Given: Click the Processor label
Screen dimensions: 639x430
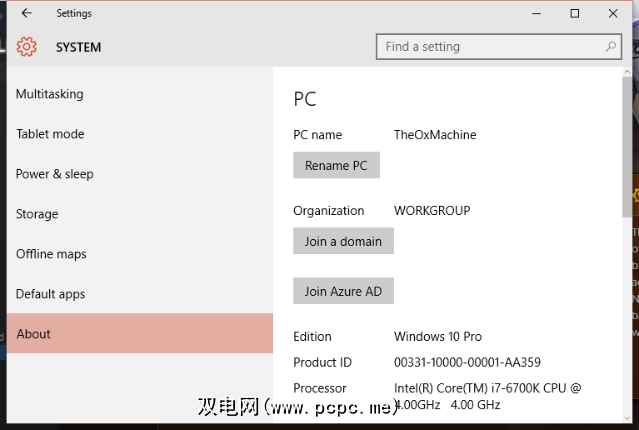Looking at the screenshot, I should tap(320, 388).
